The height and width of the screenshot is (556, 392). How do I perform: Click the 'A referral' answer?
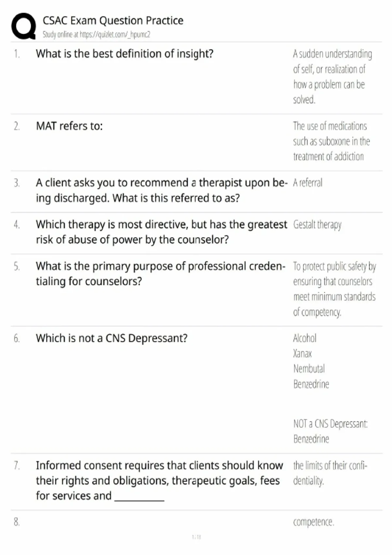pyautogui.click(x=307, y=182)
